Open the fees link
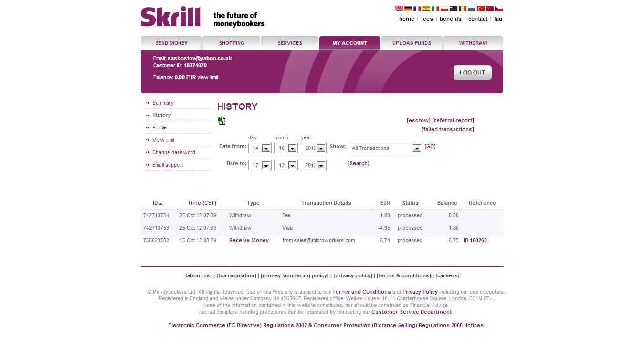 pyautogui.click(x=427, y=19)
